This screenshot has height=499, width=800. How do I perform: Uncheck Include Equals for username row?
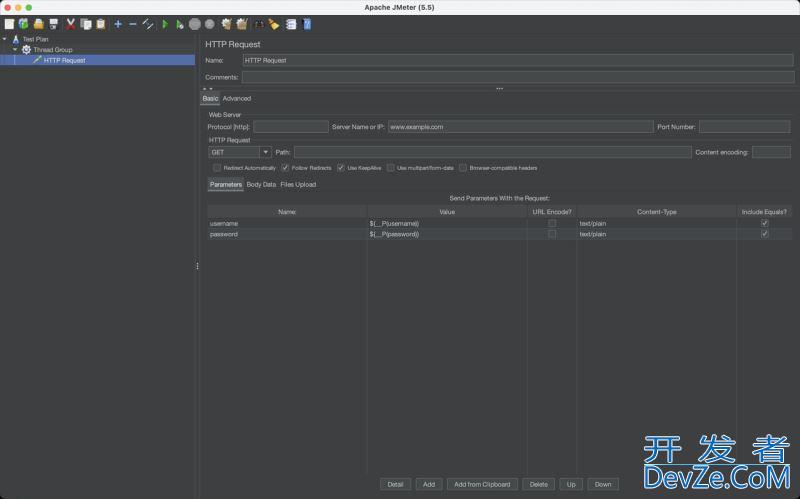764,223
